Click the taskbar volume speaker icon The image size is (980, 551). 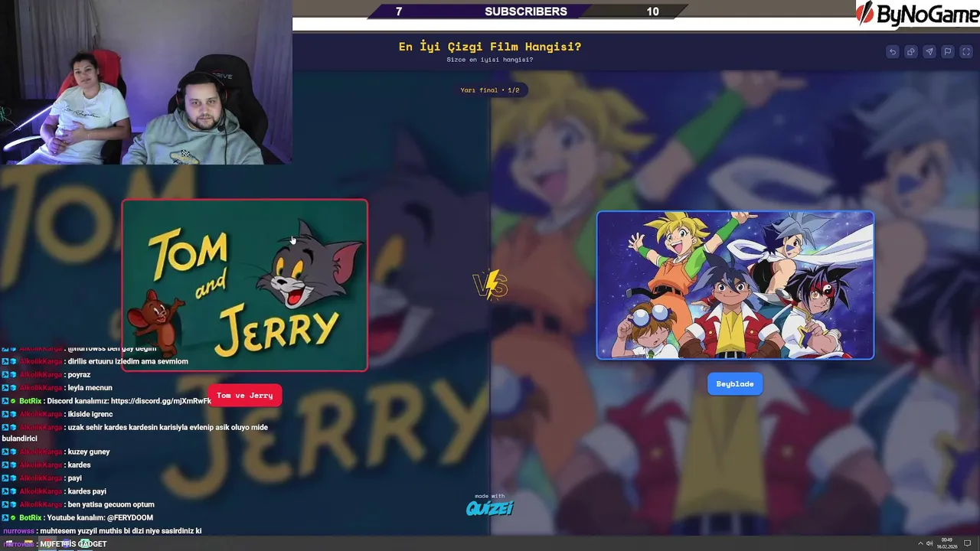pyautogui.click(x=930, y=544)
